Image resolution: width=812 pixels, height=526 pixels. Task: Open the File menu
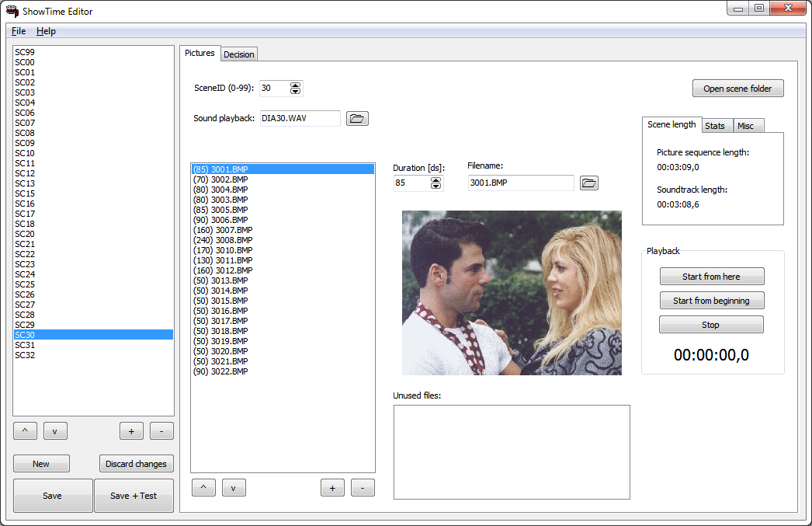[x=19, y=31]
